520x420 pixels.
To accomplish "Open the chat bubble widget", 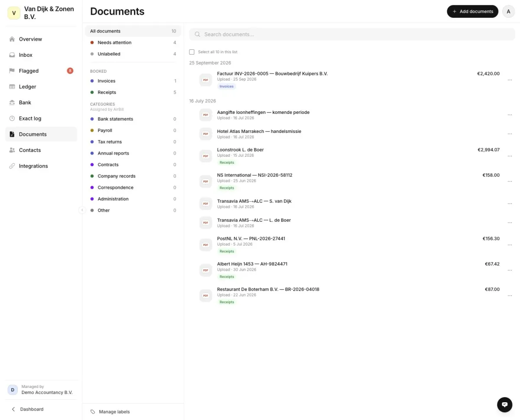I will point(504,404).
